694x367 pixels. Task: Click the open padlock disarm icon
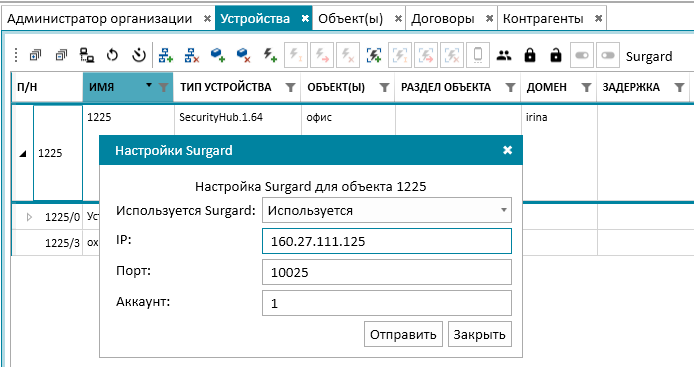[555, 55]
